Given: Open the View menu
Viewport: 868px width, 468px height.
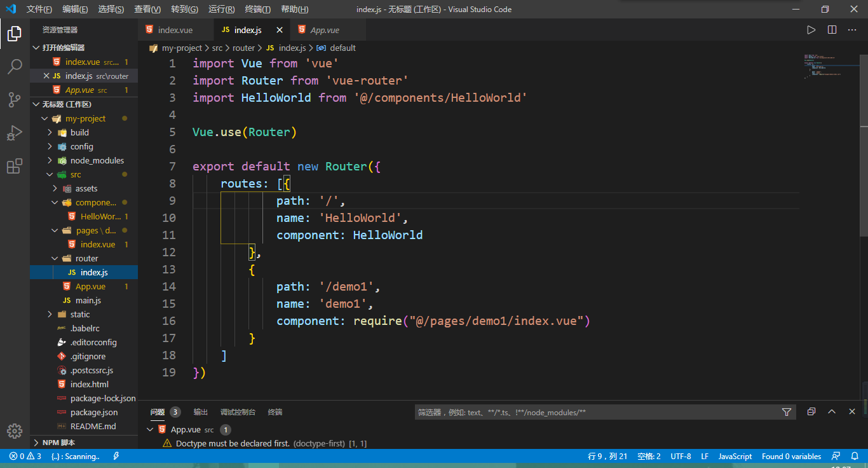Looking at the screenshot, I should tap(147, 9).
